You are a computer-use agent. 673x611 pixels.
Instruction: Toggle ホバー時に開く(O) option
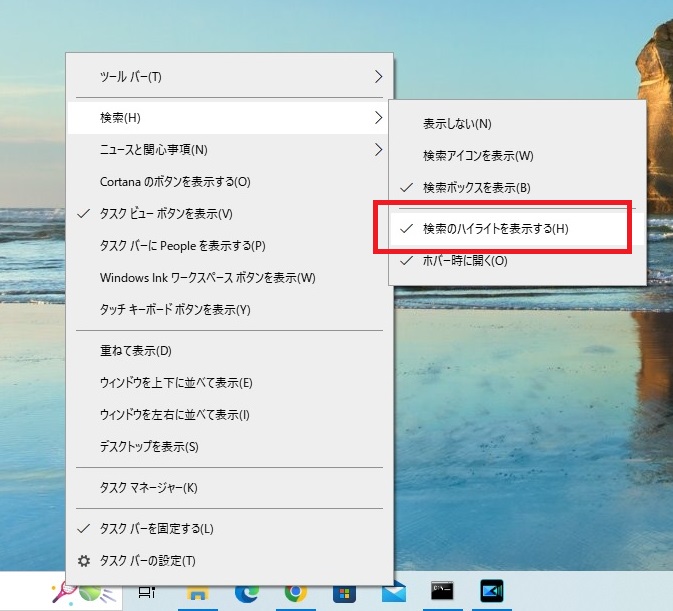518,260
